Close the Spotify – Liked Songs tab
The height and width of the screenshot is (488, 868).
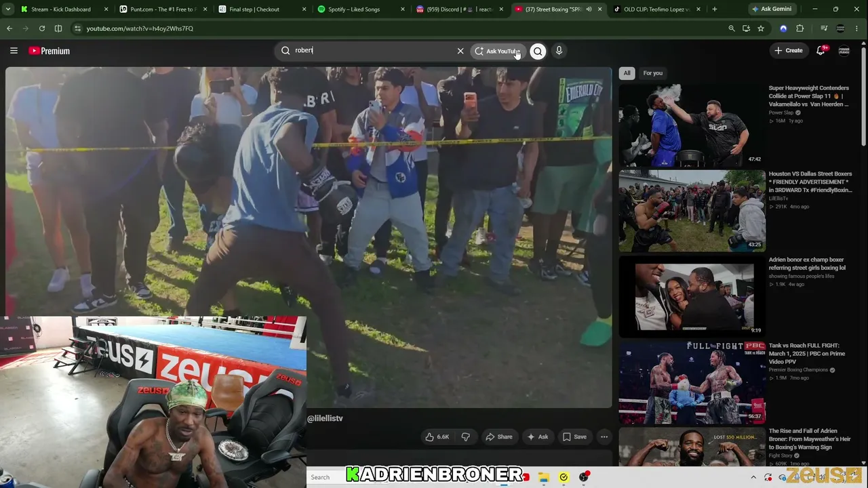click(x=403, y=9)
